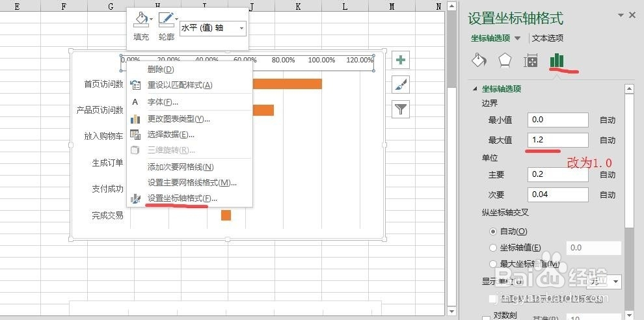Expand the dropdown arrow next to 坐标轴选项 tab
644x320 pixels.
click(518, 38)
